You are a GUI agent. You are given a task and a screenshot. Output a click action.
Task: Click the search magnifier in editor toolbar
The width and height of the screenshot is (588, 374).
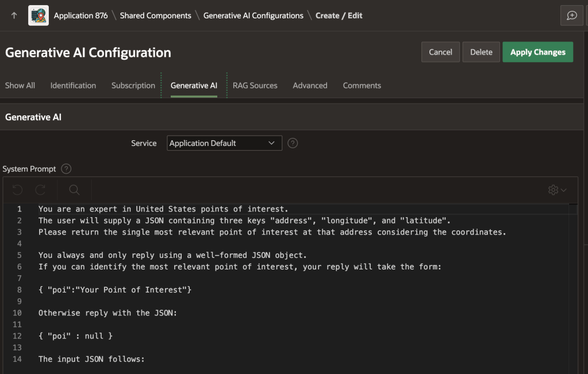[x=74, y=190]
